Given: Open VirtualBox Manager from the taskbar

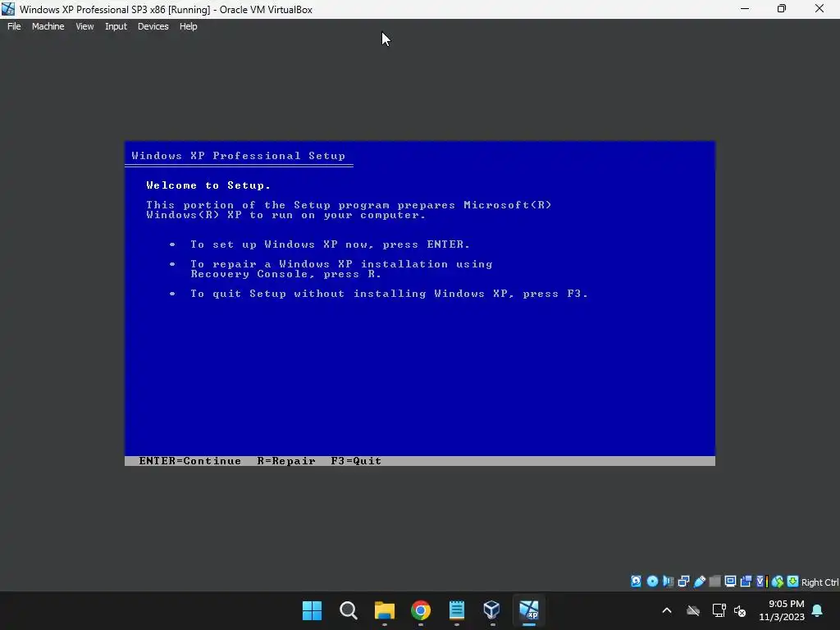Looking at the screenshot, I should point(492,610).
